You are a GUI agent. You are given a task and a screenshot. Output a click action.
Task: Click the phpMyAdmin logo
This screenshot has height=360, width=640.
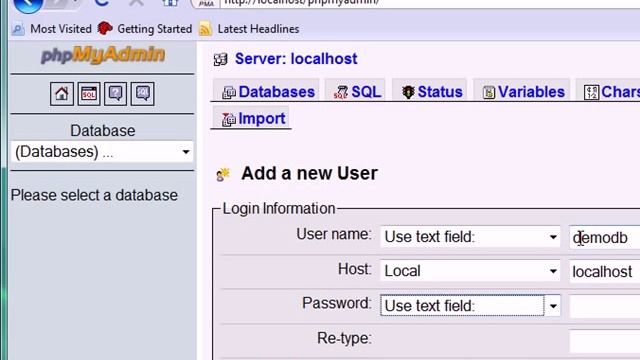pos(103,55)
